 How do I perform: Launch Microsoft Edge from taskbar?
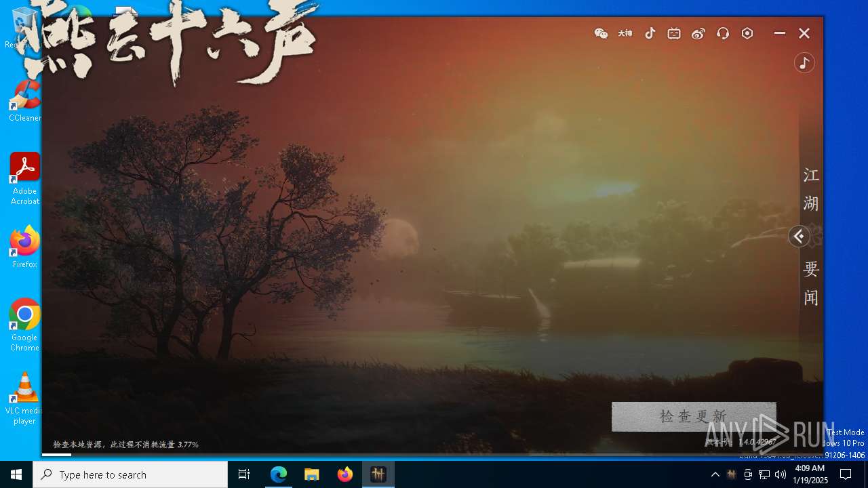279,474
